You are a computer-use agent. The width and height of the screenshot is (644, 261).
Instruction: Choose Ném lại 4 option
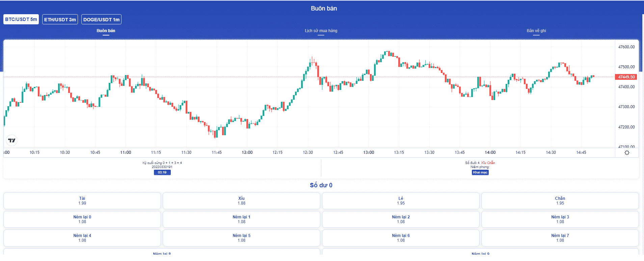(x=82, y=238)
